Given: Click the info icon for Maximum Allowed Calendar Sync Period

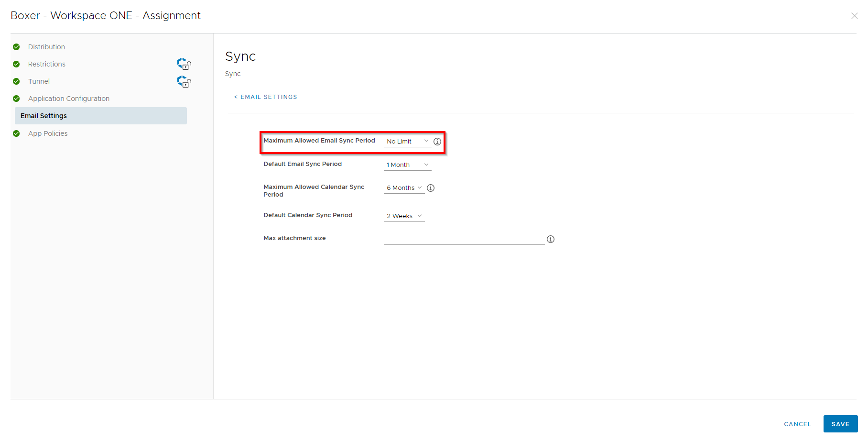Looking at the screenshot, I should pyautogui.click(x=430, y=188).
